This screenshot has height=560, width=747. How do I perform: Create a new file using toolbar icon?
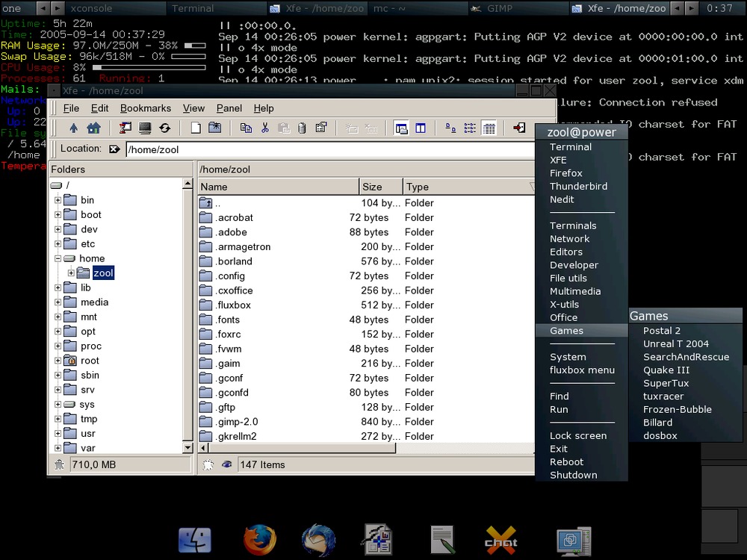click(195, 128)
